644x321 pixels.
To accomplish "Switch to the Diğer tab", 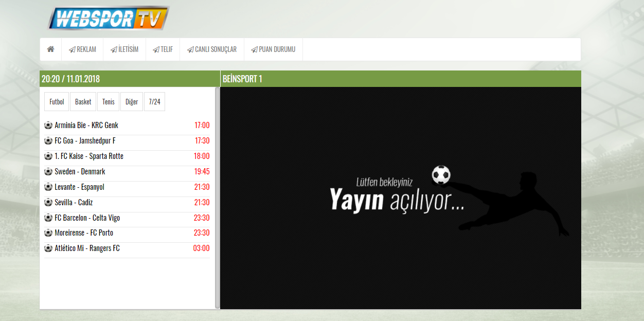I will 132,102.
